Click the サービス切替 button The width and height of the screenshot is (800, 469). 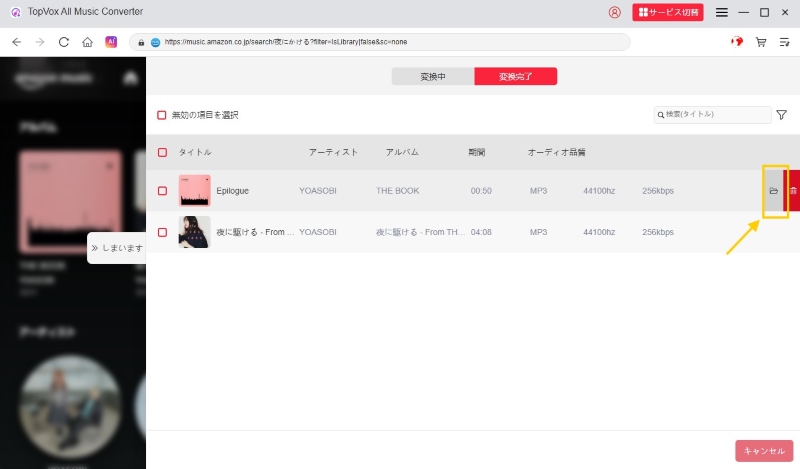[x=668, y=12]
